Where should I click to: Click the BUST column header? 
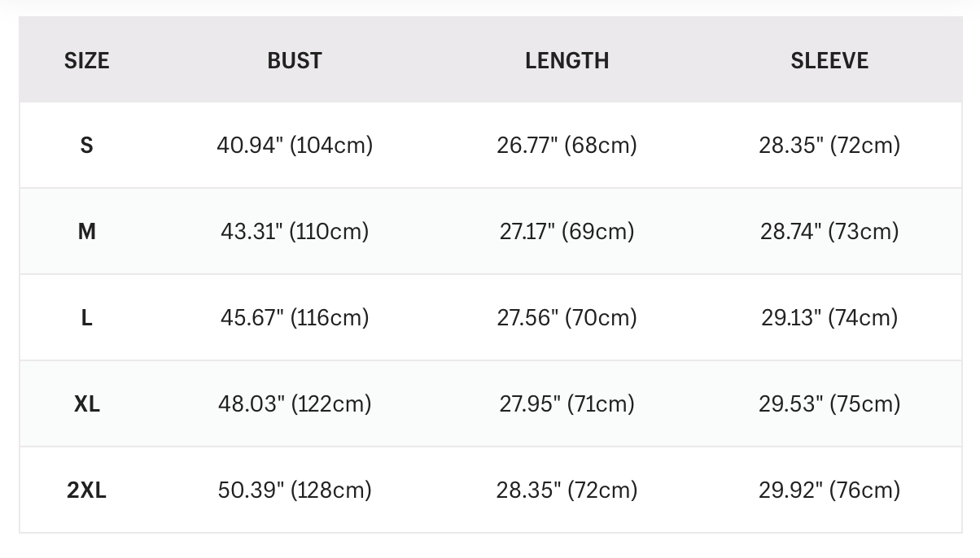(x=295, y=60)
